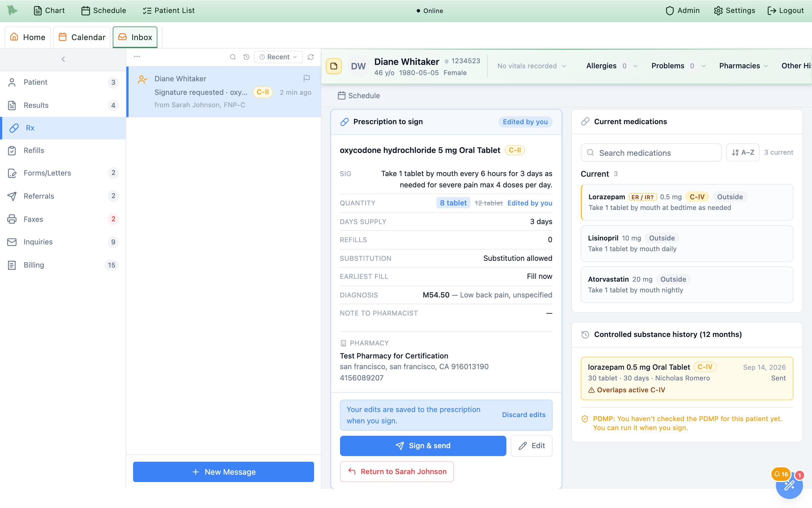Open the notifications bell badge showing 16
Viewport: 812px width, 508px height.
pos(780,474)
